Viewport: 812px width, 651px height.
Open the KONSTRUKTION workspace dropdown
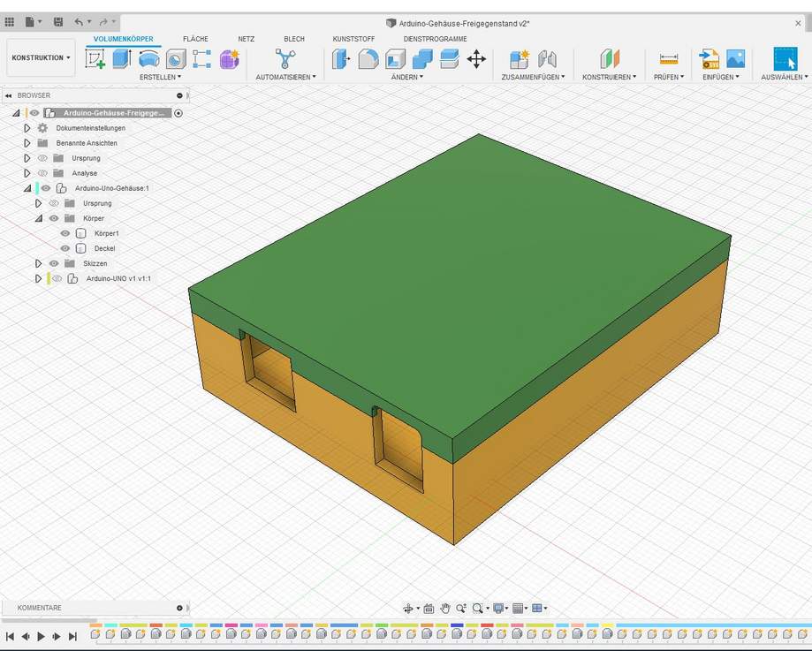coord(41,57)
